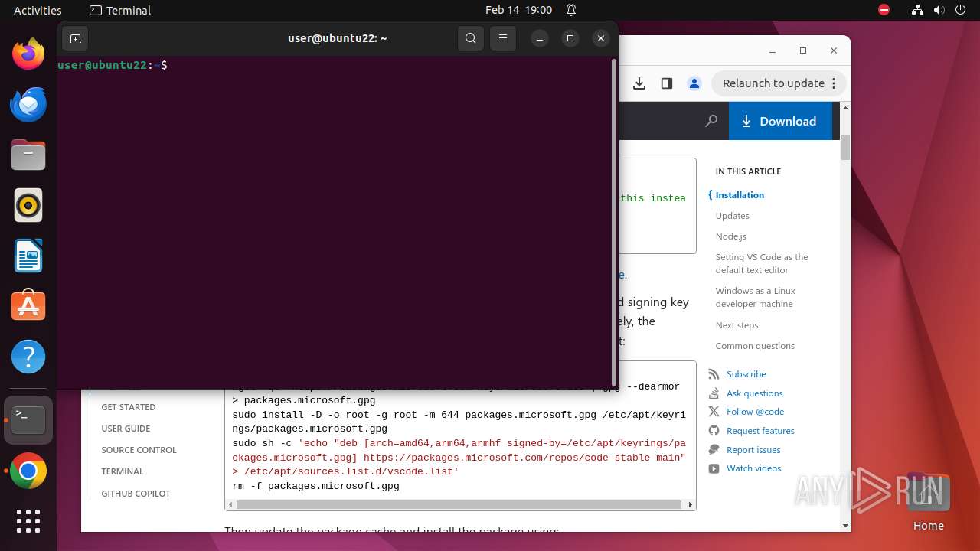This screenshot has width=980, height=551.
Task: Go to Windows as a Linux developer machine
Action: click(756, 297)
